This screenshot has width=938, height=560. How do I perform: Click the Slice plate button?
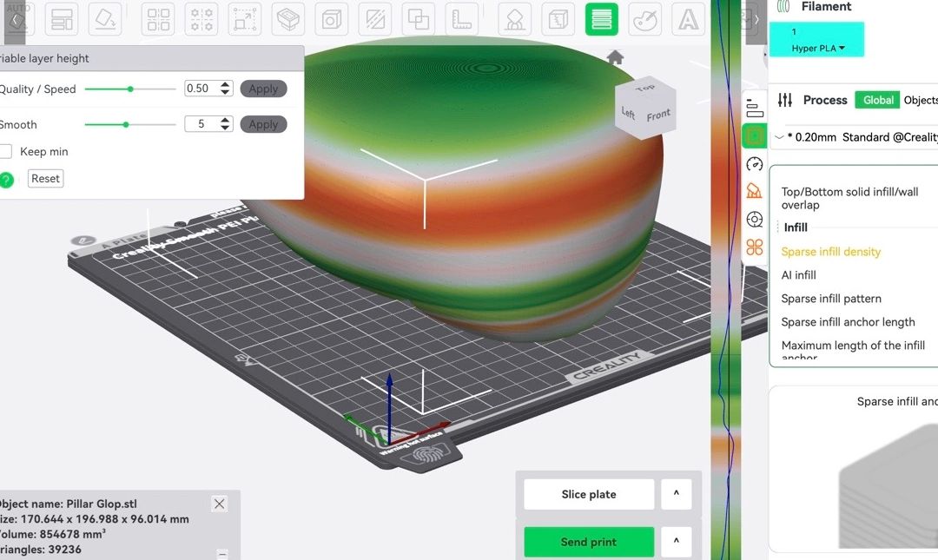[x=589, y=494]
